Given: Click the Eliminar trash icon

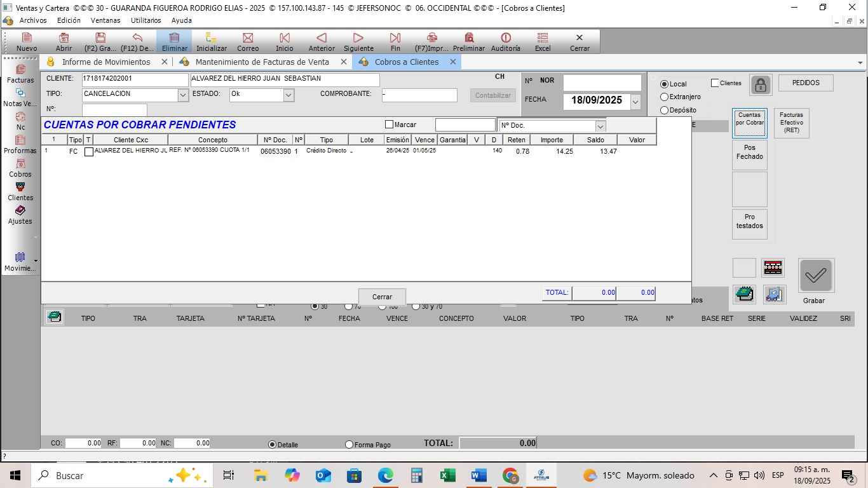Looking at the screenshot, I should pos(174,39).
